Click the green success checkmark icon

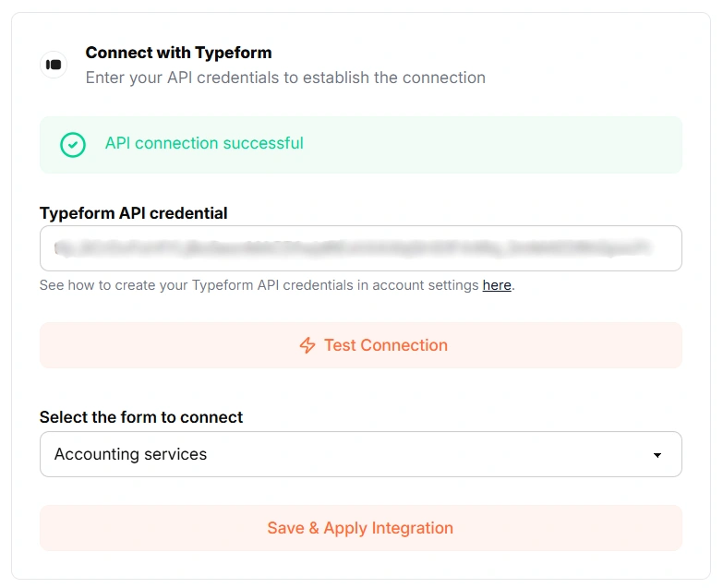(x=73, y=145)
